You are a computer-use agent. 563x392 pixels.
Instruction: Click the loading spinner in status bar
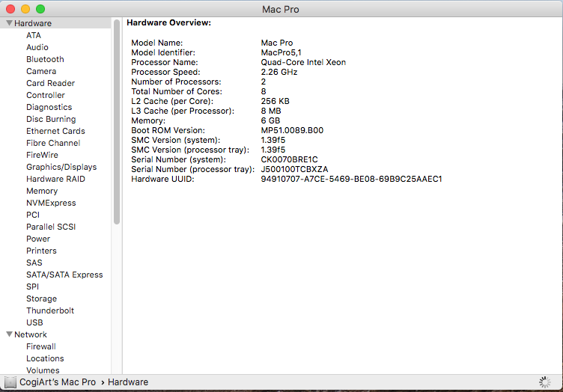click(544, 382)
